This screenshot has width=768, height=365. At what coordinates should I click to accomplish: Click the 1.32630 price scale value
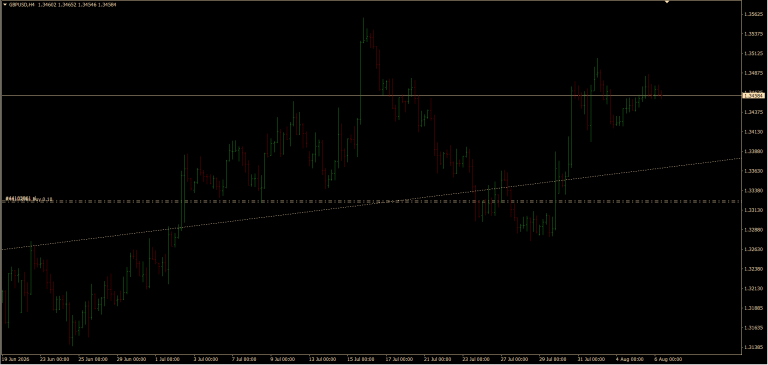(x=753, y=249)
